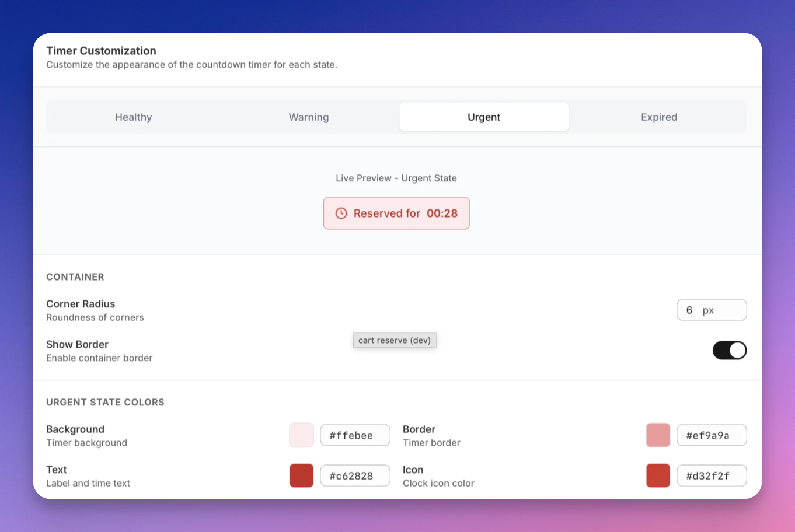Click the Reserved for label in preview
Screen dimensions: 795x532
click(x=386, y=213)
